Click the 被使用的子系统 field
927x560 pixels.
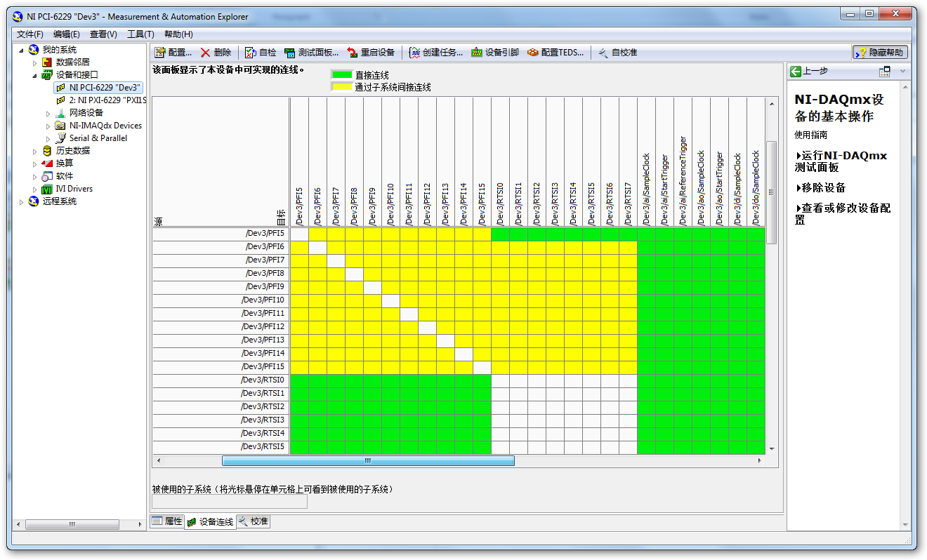point(230,502)
